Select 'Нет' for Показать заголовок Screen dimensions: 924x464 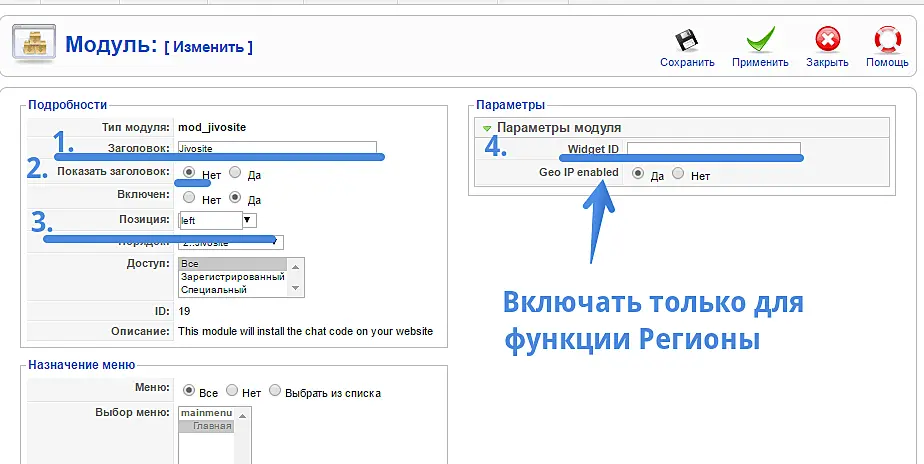pyautogui.click(x=189, y=172)
